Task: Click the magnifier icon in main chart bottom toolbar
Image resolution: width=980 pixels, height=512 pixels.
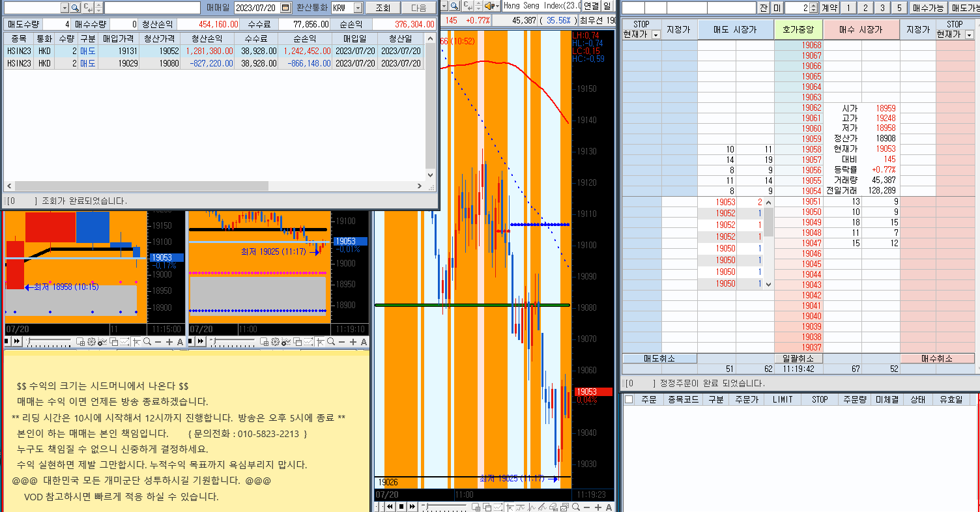Action: pyautogui.click(x=576, y=506)
